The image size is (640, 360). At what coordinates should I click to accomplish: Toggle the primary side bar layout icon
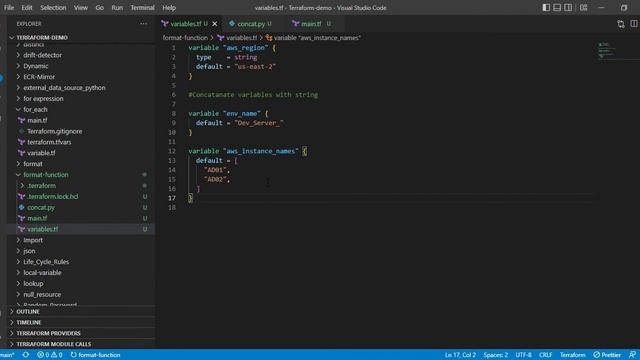pos(546,8)
